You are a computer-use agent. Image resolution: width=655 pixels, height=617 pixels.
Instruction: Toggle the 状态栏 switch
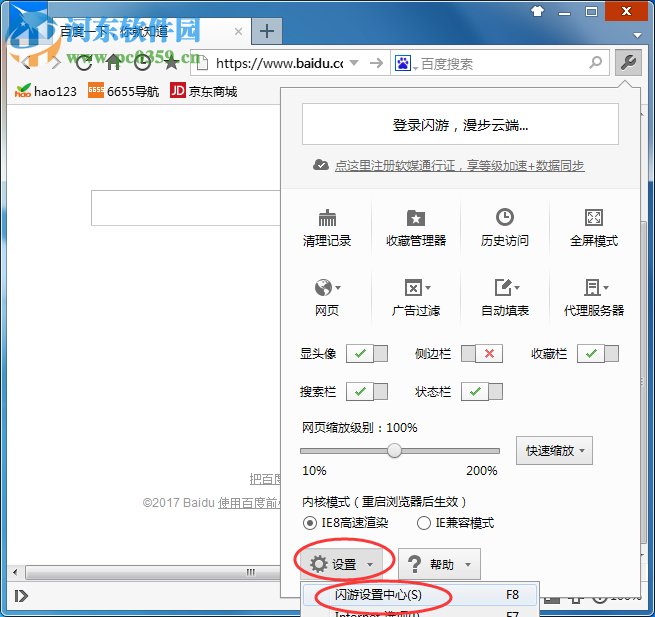482,391
